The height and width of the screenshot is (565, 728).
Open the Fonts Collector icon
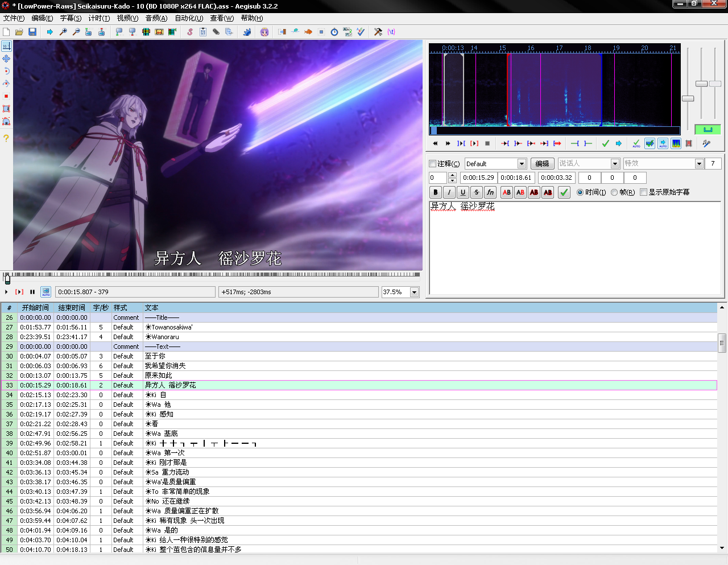229,32
